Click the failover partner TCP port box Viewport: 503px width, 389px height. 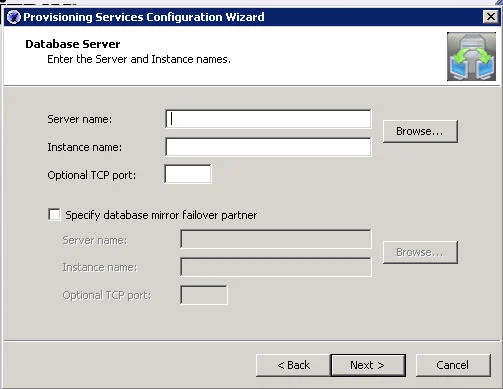[204, 295]
